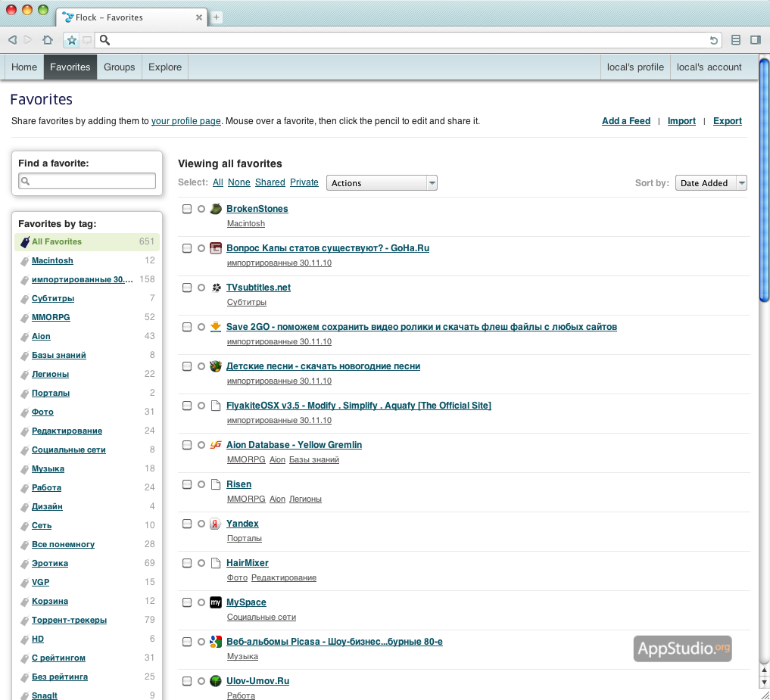The height and width of the screenshot is (700, 770).
Task: Open the browser home page icon
Action: point(48,40)
